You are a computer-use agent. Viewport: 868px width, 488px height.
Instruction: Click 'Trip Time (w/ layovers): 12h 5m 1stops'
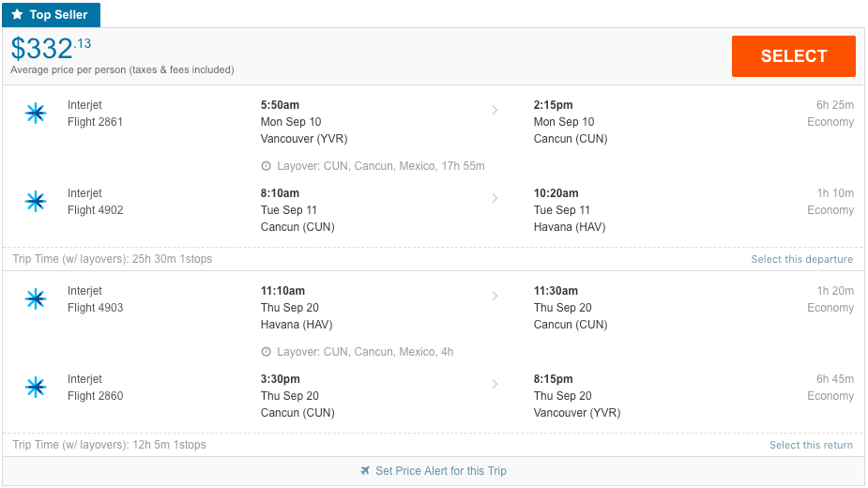coord(109,444)
